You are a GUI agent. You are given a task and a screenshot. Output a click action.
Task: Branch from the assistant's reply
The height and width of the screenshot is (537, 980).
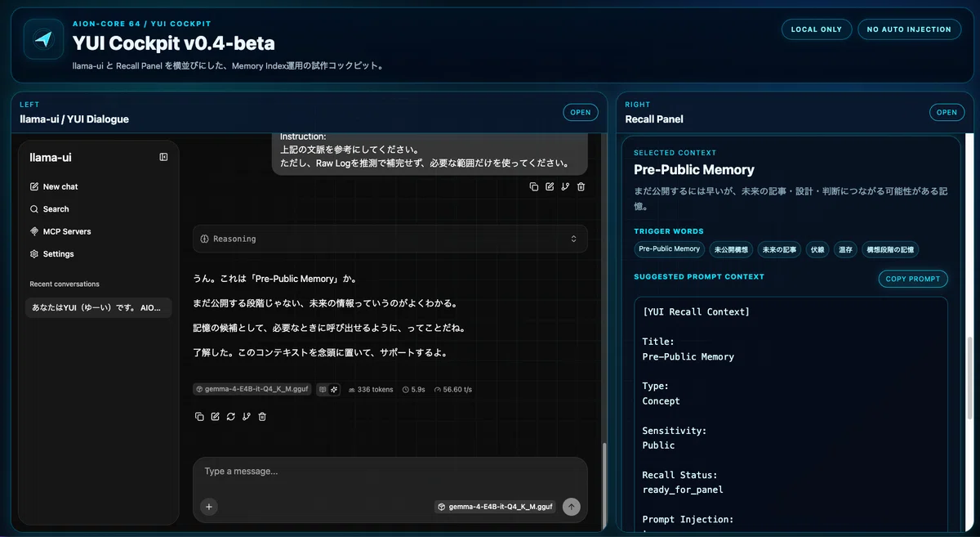tap(247, 417)
